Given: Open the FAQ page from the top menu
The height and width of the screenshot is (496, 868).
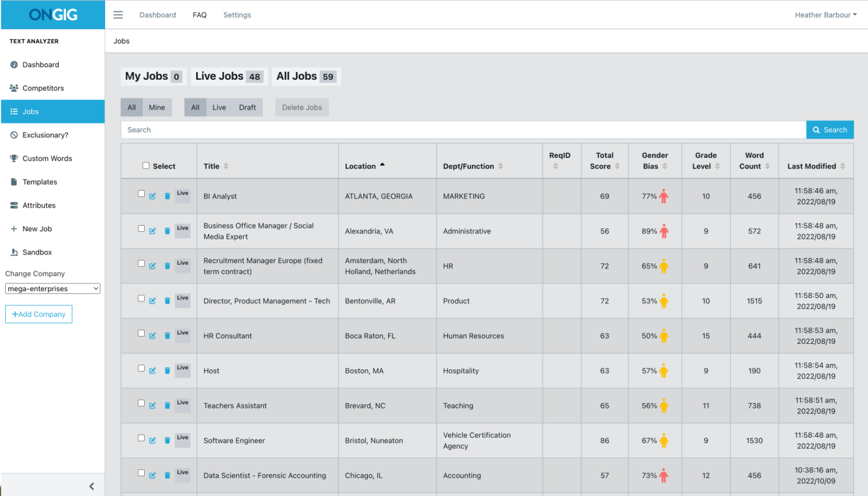Looking at the screenshot, I should pos(199,15).
